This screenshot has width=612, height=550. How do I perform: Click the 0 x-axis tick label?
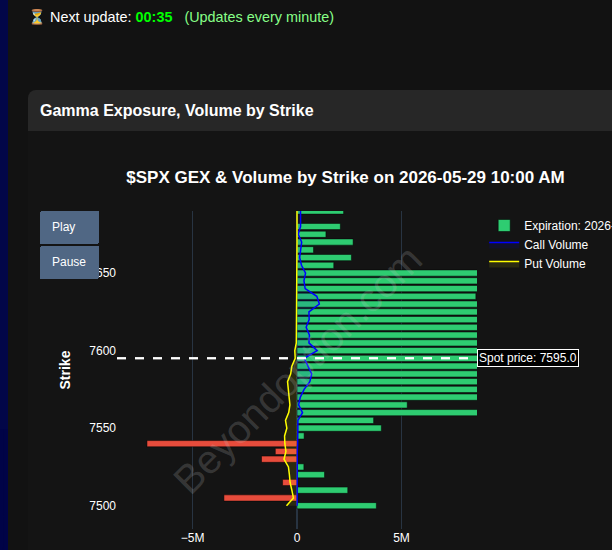[x=297, y=538]
